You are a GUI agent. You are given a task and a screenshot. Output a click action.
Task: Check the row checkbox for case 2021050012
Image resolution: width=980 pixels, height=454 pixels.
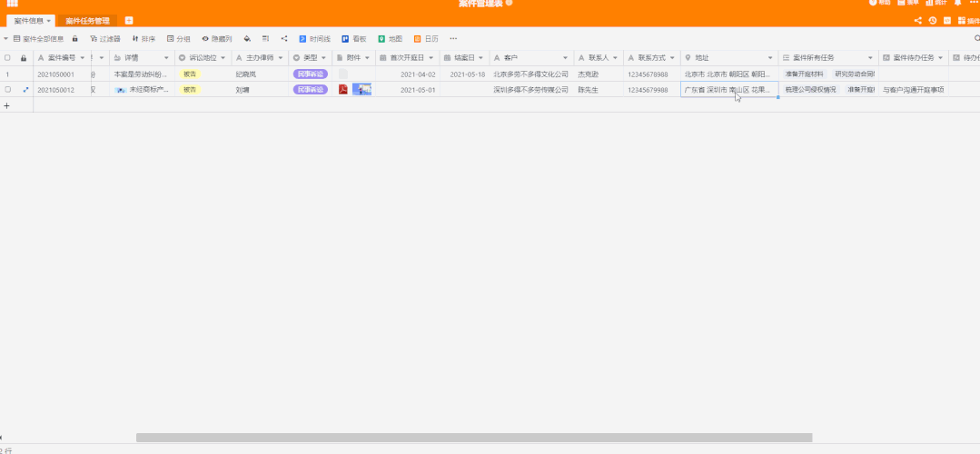(8, 90)
